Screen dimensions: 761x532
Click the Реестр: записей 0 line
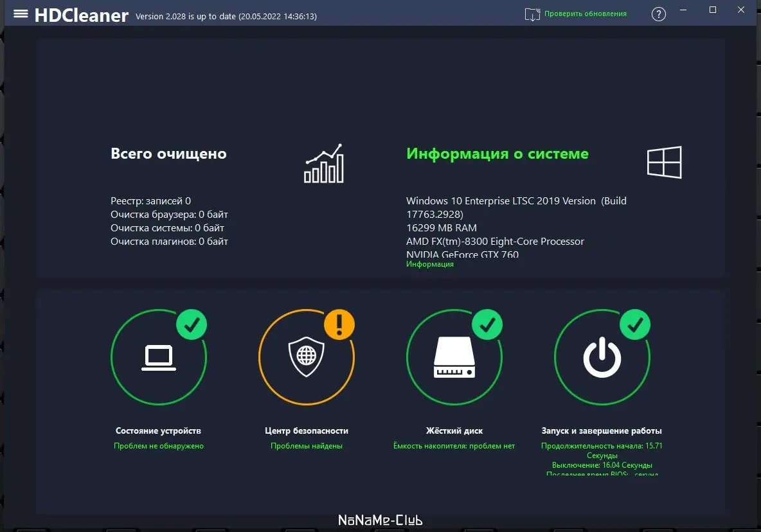[x=151, y=200]
